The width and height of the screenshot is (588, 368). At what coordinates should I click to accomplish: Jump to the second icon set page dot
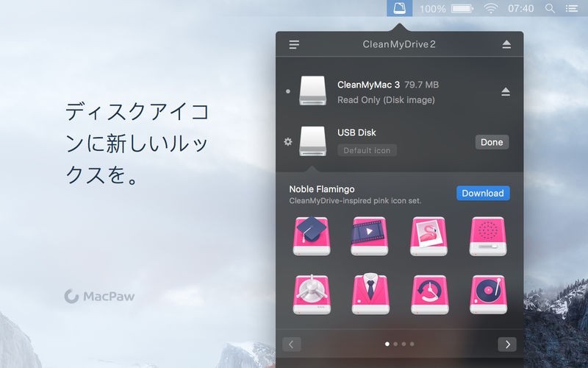click(x=395, y=344)
